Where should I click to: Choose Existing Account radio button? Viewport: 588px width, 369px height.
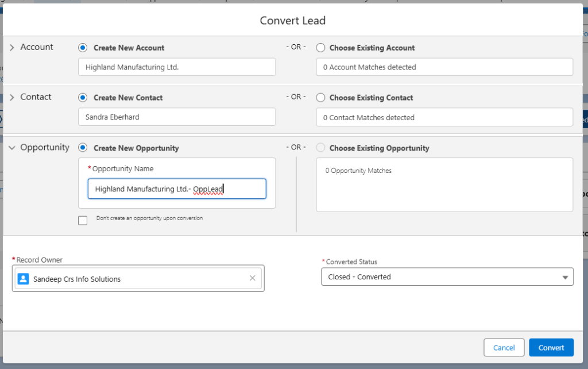tap(320, 48)
